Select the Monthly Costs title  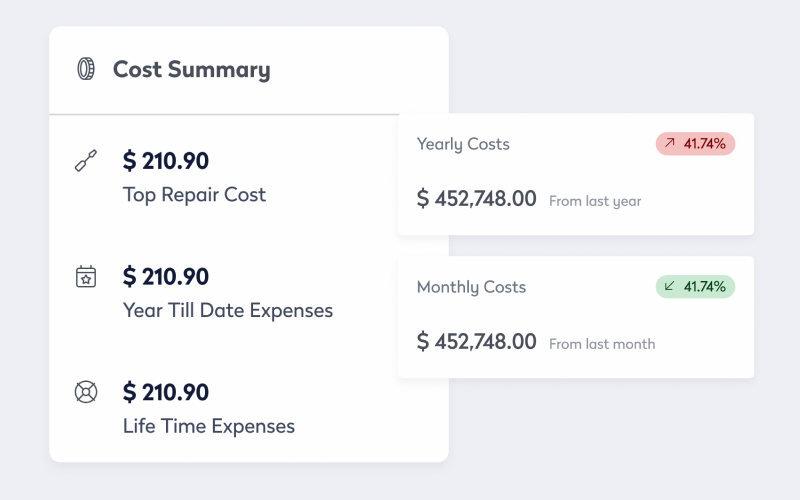click(471, 287)
